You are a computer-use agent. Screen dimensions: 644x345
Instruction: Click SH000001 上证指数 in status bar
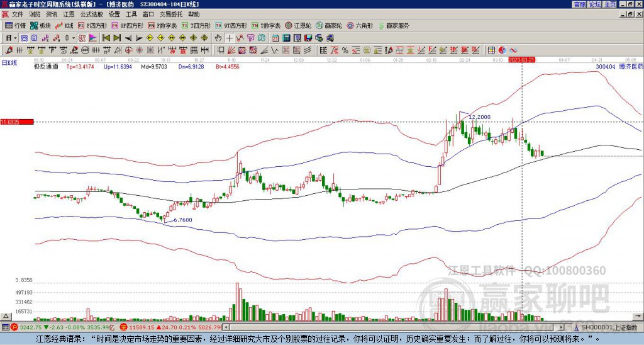609,327
